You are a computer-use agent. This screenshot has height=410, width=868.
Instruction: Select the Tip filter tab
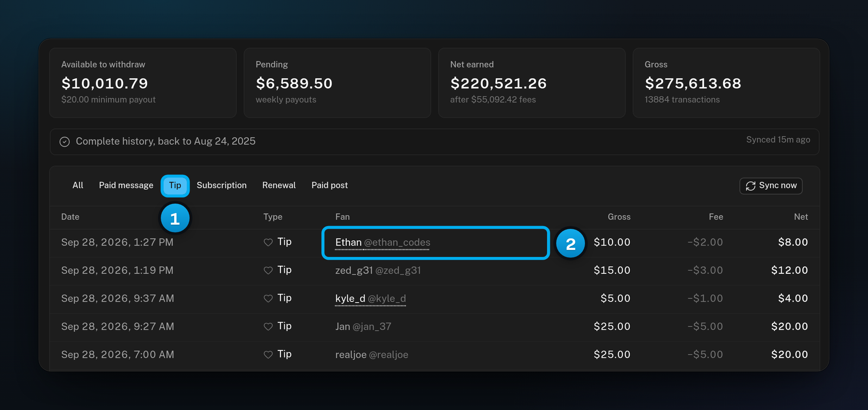click(x=175, y=185)
